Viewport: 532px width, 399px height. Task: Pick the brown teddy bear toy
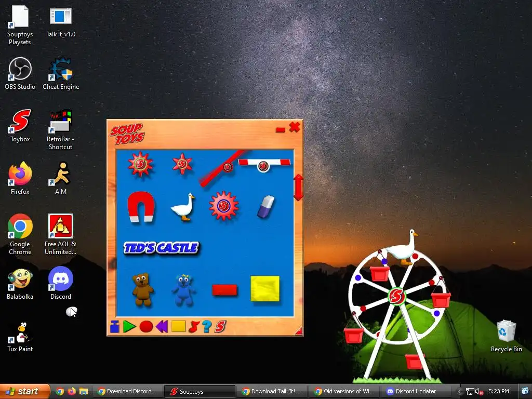142,289
